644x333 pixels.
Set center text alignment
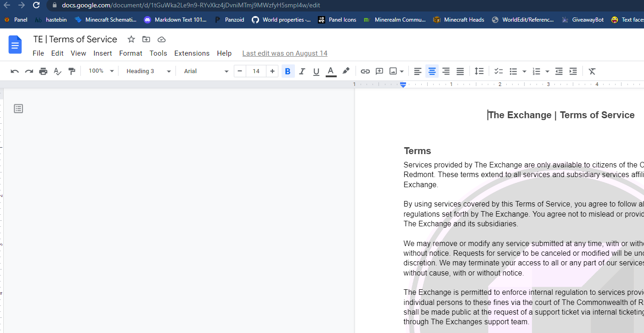(432, 71)
